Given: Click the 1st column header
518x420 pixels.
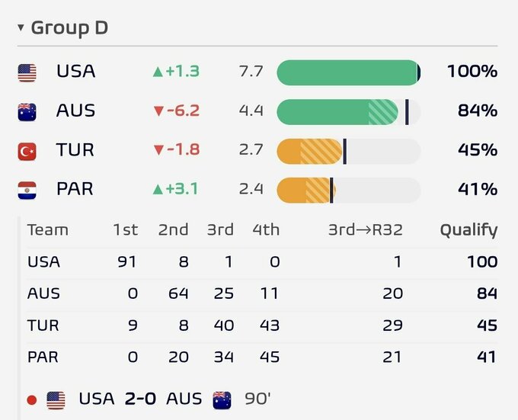Looking at the screenshot, I should point(125,229).
